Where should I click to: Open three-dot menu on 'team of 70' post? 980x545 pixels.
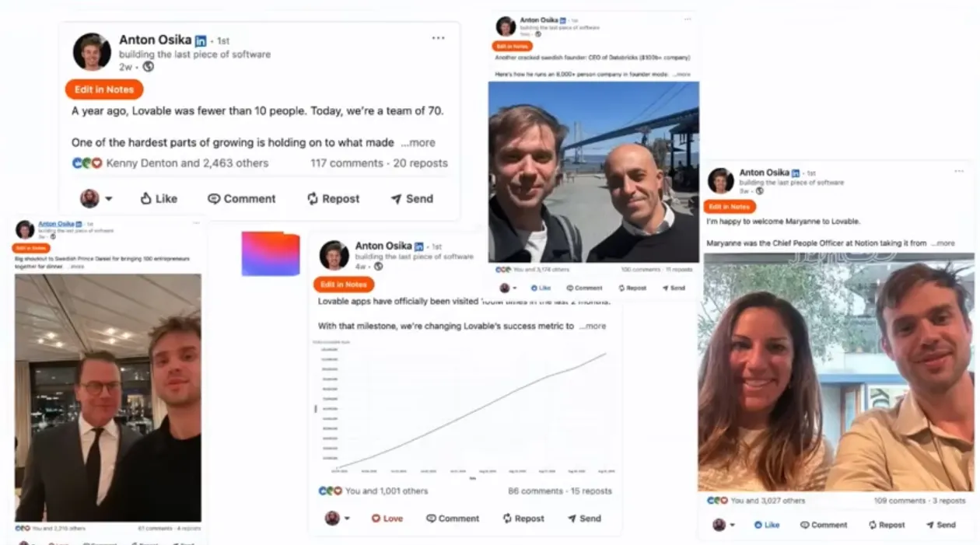[439, 38]
